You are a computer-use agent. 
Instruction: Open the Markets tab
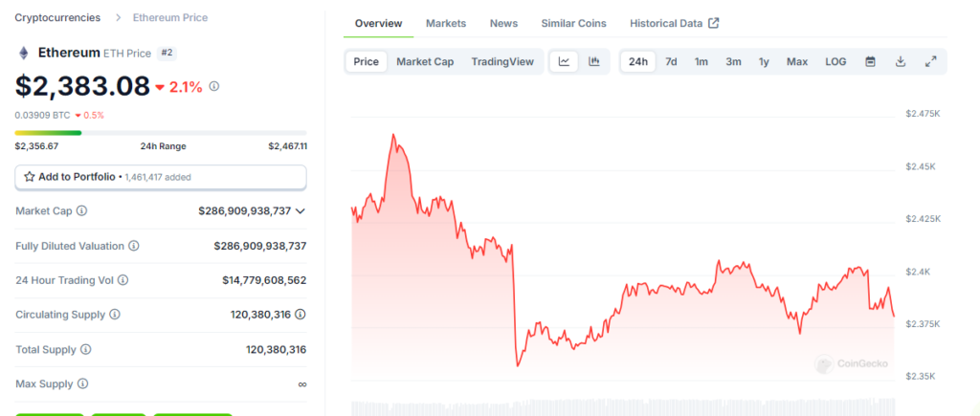pos(446,24)
